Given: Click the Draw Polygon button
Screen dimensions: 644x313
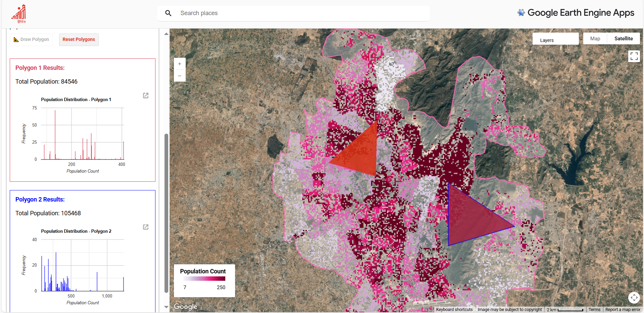Looking at the screenshot, I should 31,40.
